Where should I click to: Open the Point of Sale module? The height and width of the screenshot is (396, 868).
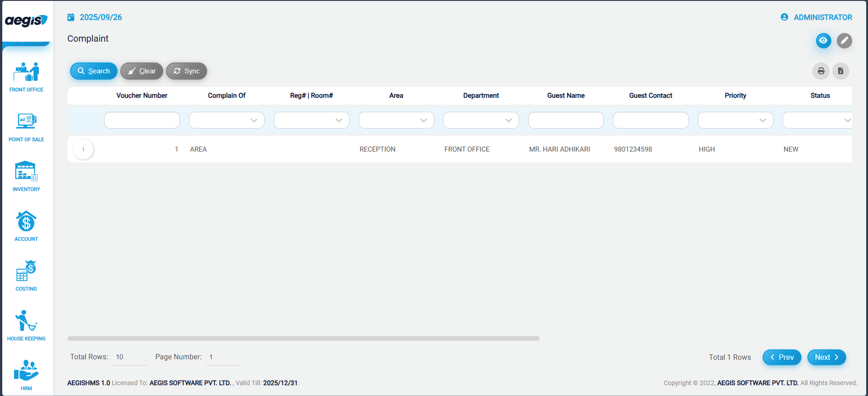[x=26, y=127]
